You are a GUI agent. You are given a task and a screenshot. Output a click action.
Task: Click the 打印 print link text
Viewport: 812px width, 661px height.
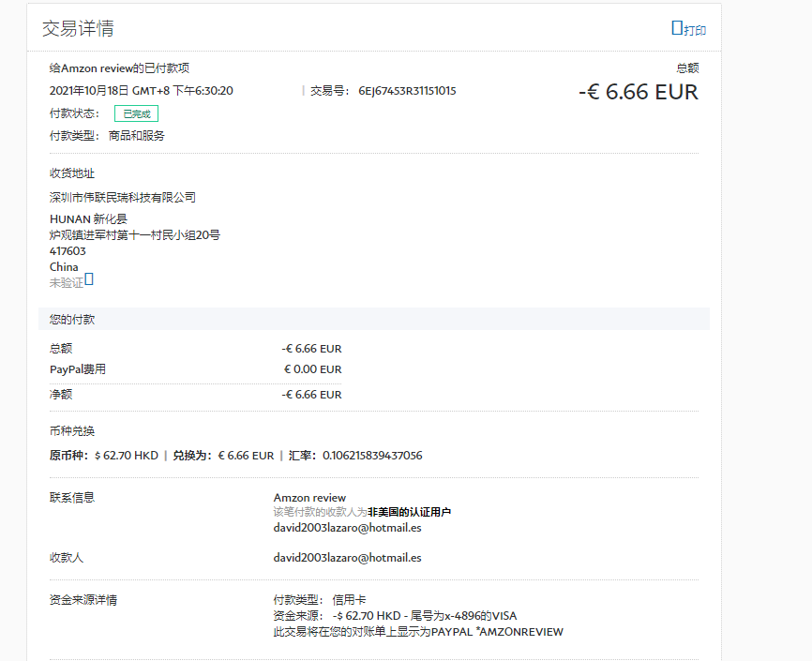[x=695, y=30]
